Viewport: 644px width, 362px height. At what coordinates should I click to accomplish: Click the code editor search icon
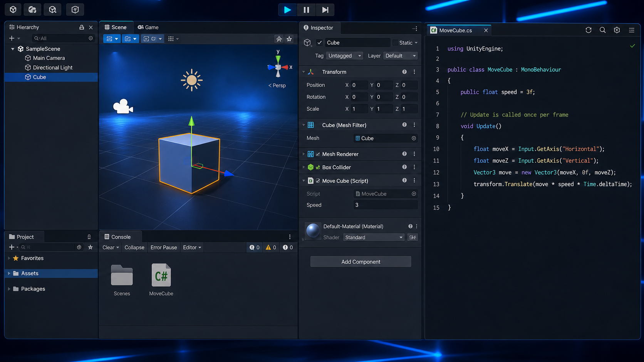coord(603,30)
